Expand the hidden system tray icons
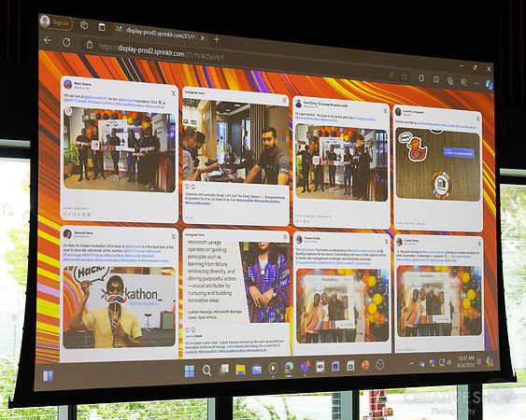Viewport: 526px width, 420px height. coord(411,364)
